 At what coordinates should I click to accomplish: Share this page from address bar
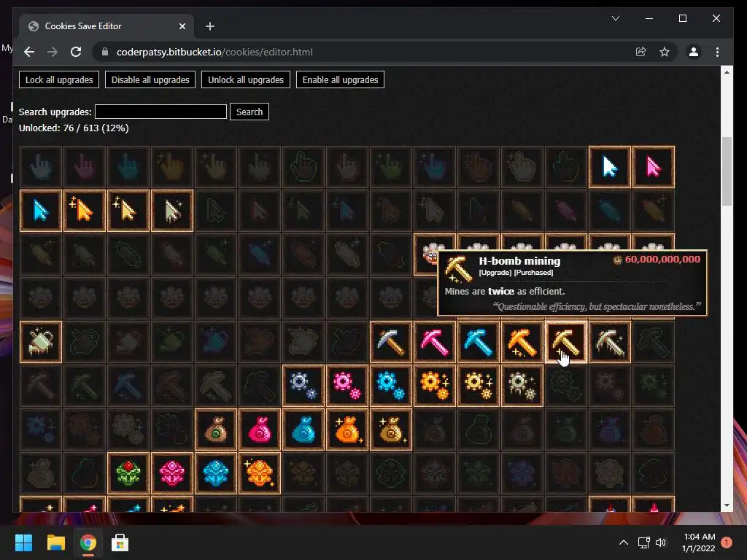pyautogui.click(x=641, y=52)
